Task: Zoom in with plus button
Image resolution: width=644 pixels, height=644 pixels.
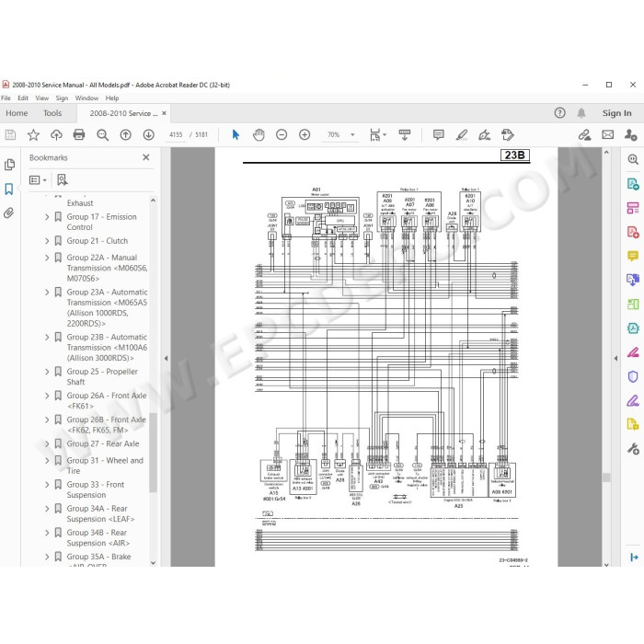Action: point(305,134)
